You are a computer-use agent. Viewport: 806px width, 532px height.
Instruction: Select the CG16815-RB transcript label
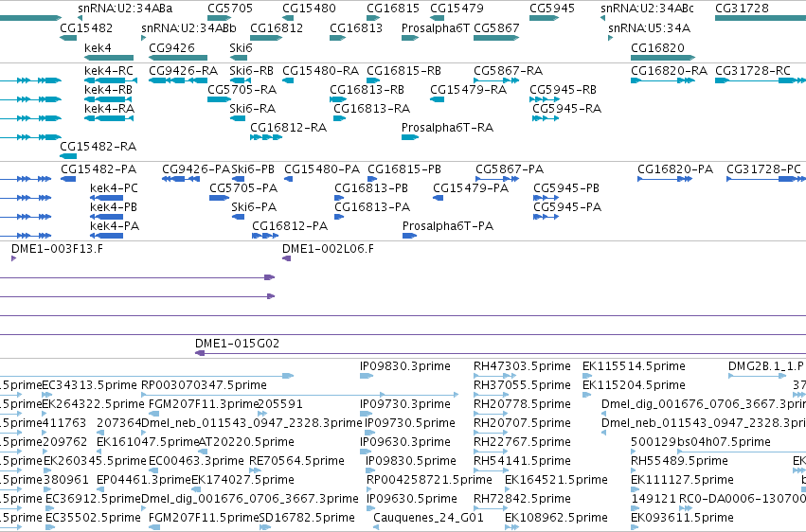(403, 70)
